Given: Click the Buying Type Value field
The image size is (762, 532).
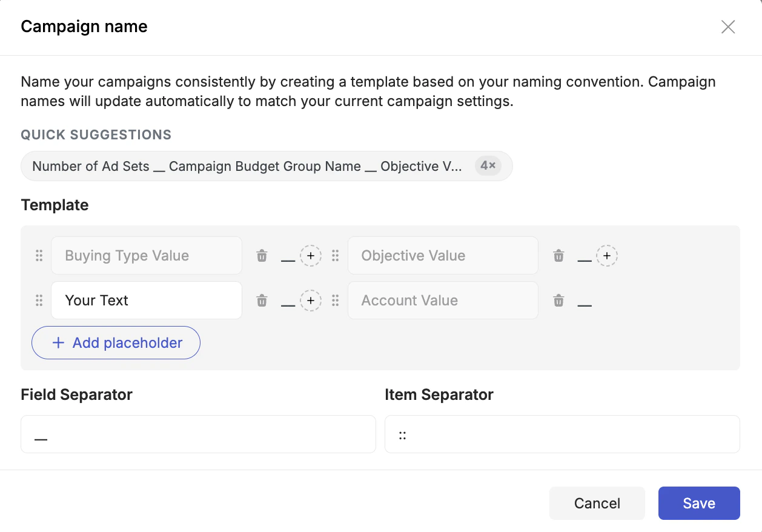Looking at the screenshot, I should click(x=147, y=256).
